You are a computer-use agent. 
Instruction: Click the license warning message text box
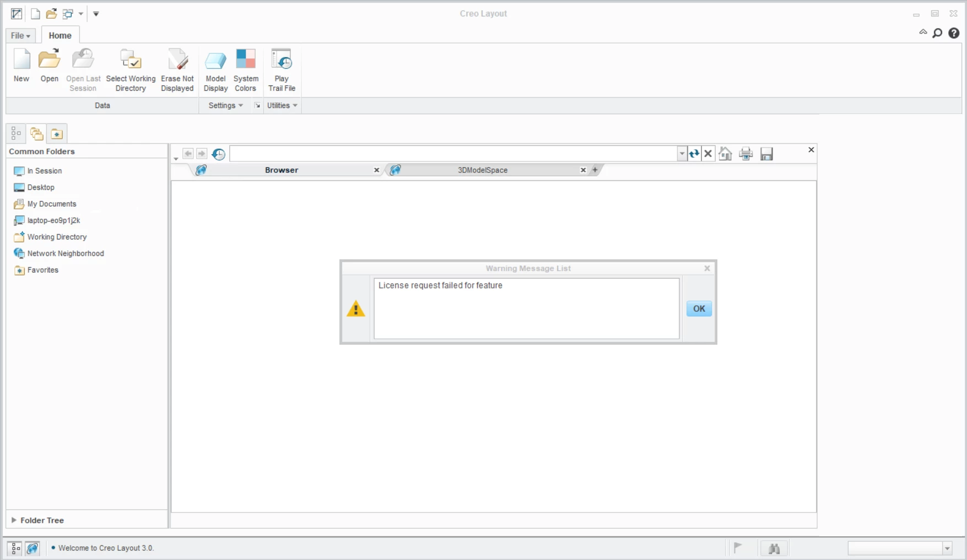point(526,308)
